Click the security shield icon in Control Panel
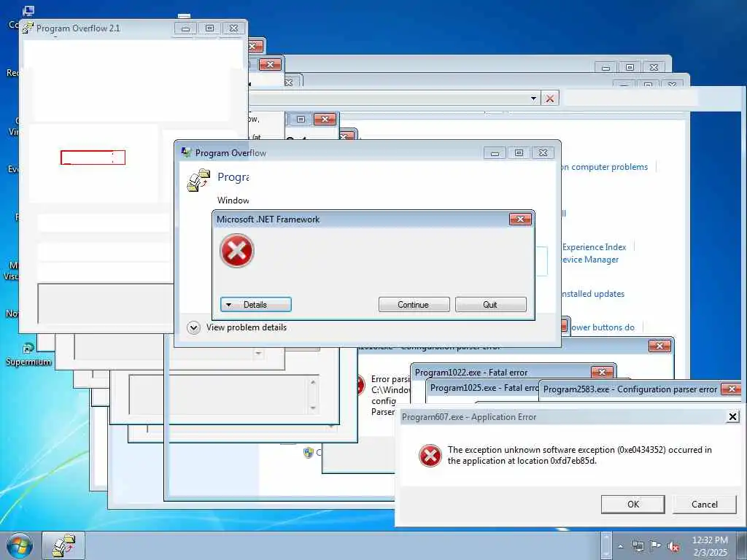747x560 pixels. pos(309,452)
